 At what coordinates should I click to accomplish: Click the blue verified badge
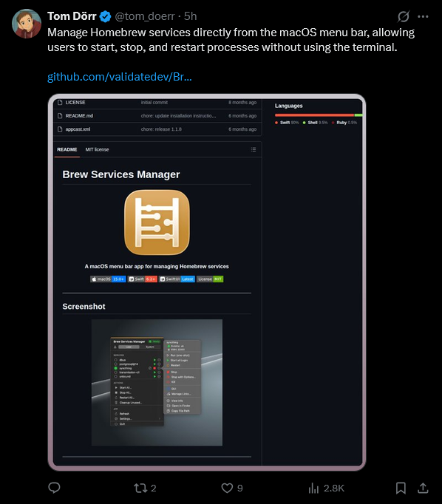105,16
